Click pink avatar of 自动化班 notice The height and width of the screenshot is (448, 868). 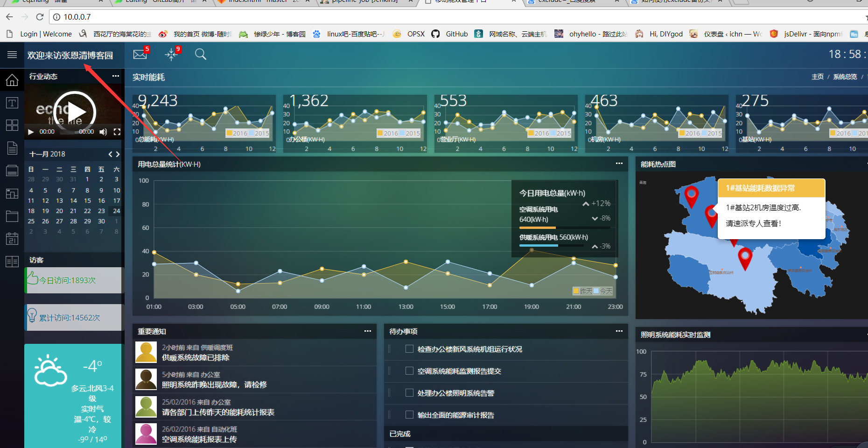(x=146, y=434)
